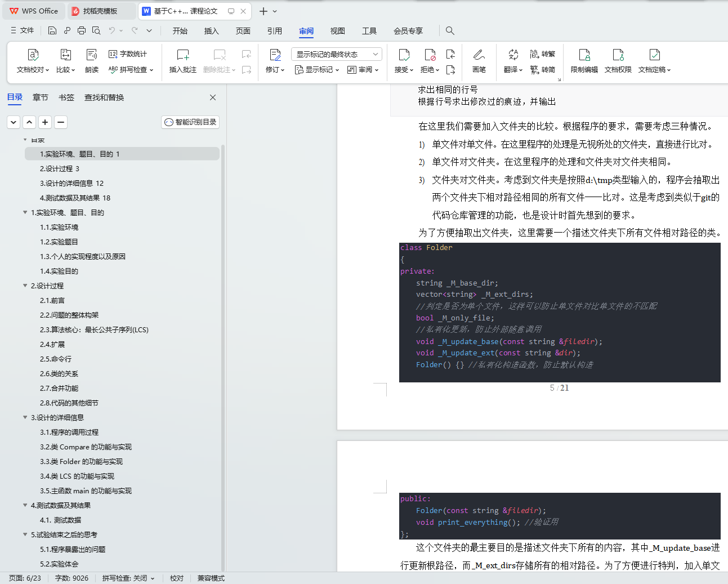Run 文档校对 document proofreading
Image resolution: width=728 pixels, height=584 pixels.
(x=33, y=61)
